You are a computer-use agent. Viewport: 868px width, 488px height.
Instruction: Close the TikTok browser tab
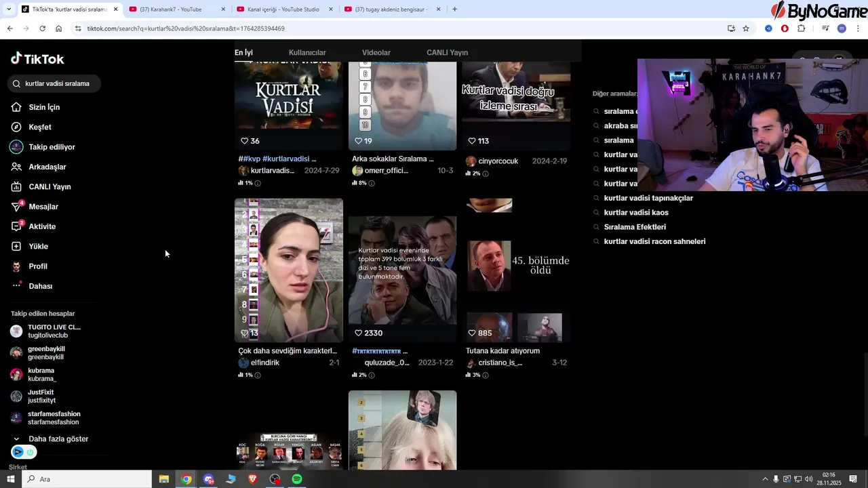115,9
